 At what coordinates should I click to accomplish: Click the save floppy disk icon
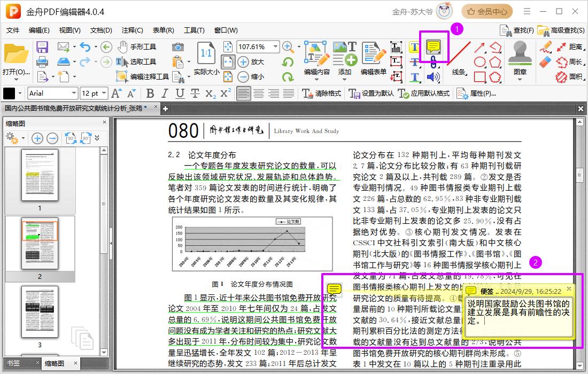[42, 47]
